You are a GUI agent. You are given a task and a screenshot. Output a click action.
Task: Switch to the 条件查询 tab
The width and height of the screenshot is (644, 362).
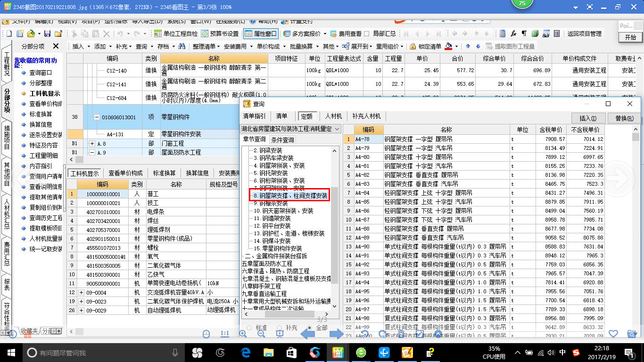point(282,140)
